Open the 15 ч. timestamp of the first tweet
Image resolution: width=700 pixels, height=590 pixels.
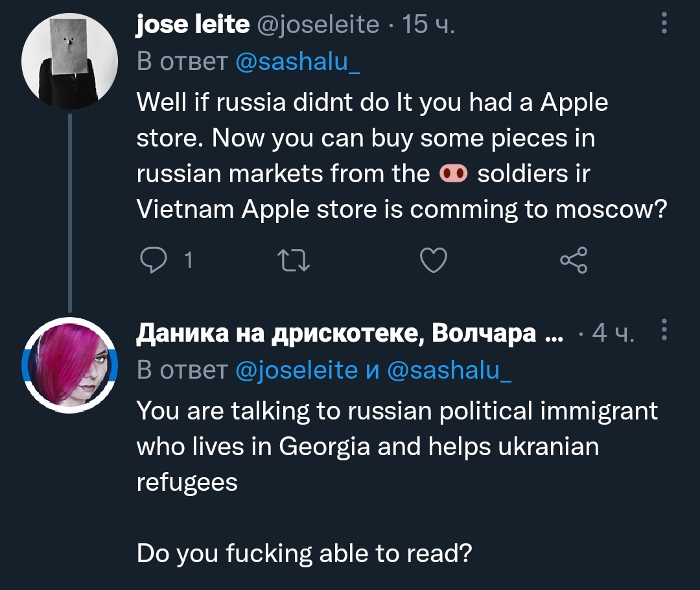click(428, 25)
